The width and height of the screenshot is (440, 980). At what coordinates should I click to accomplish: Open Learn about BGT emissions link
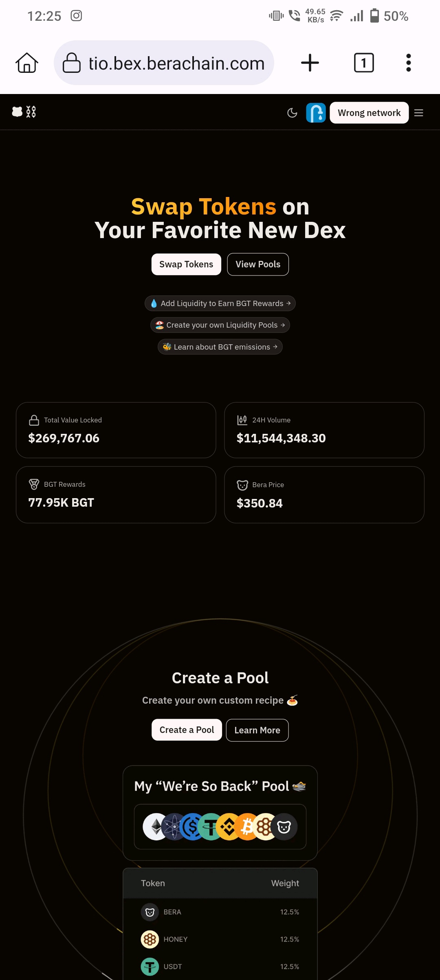pos(220,347)
